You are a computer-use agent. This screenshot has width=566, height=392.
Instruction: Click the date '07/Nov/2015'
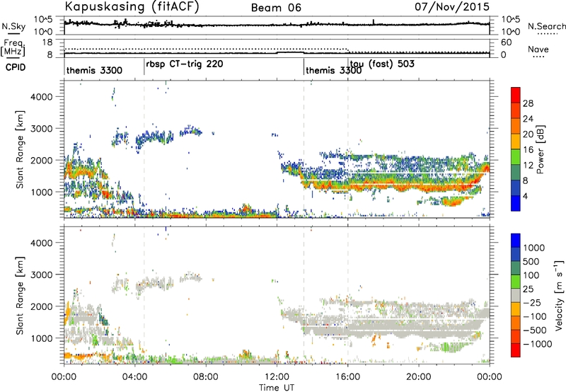452,6
